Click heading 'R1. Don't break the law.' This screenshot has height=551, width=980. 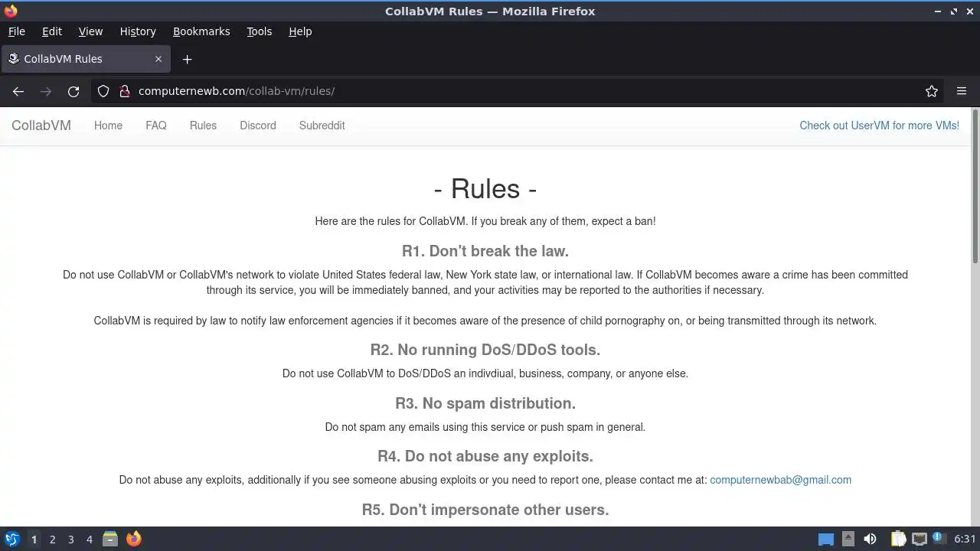click(485, 251)
